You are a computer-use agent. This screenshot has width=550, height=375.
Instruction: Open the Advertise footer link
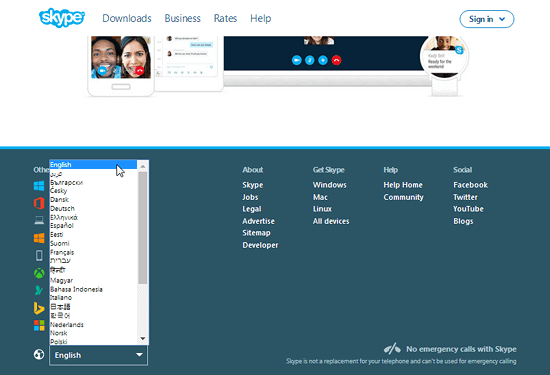click(x=258, y=221)
